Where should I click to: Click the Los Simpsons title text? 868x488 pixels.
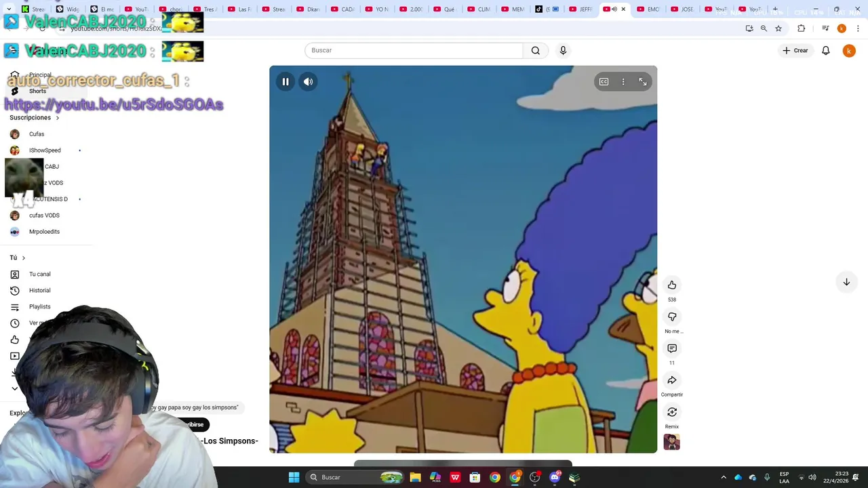tap(231, 441)
